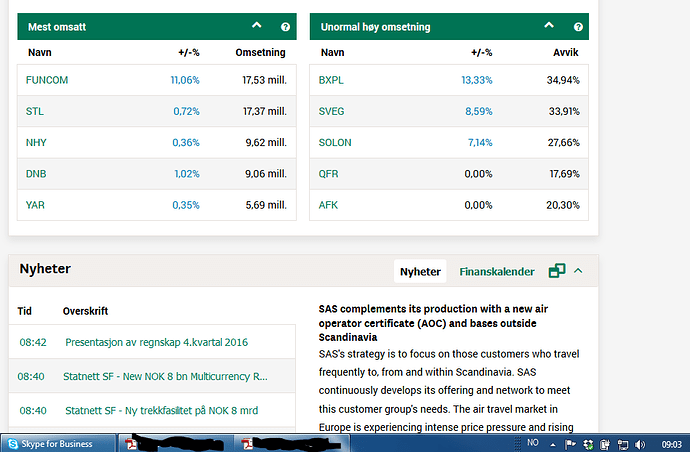Open help for Unormal høy omsetning
This screenshot has height=452, width=690.
(578, 27)
